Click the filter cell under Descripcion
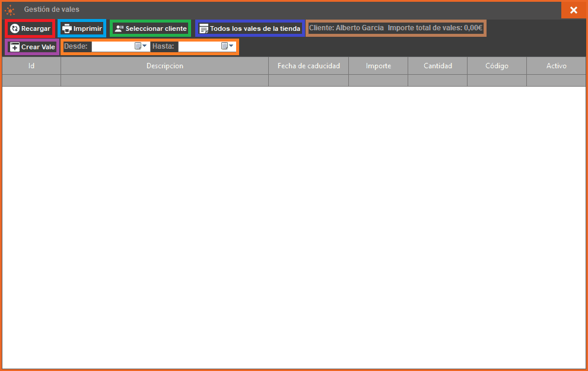This screenshot has width=588, height=371. pyautogui.click(x=164, y=81)
